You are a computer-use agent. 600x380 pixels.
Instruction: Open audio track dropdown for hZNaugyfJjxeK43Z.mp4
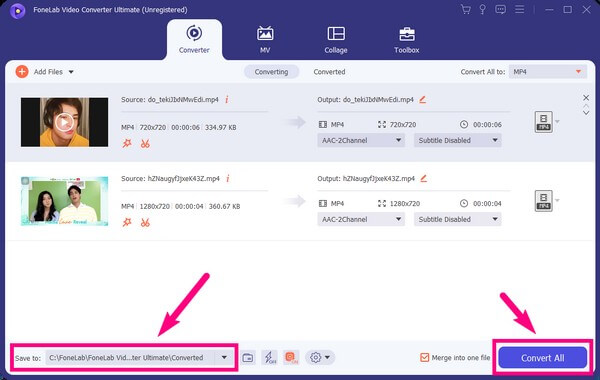click(x=361, y=219)
